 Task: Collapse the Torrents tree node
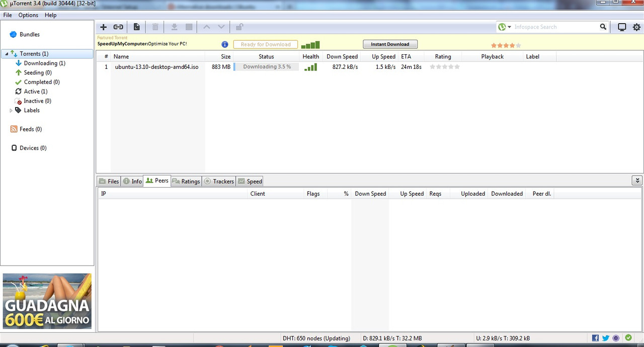point(7,54)
